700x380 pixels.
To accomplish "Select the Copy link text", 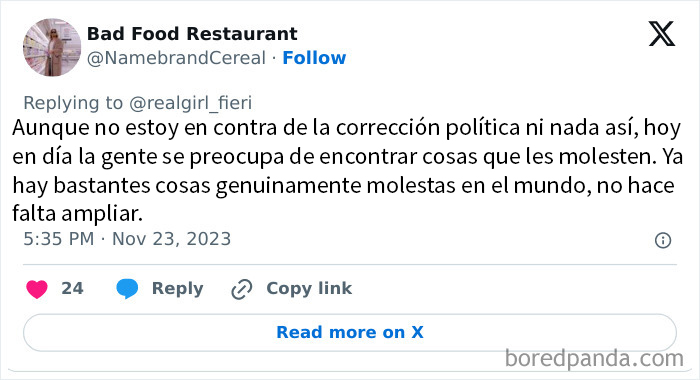I will [309, 289].
